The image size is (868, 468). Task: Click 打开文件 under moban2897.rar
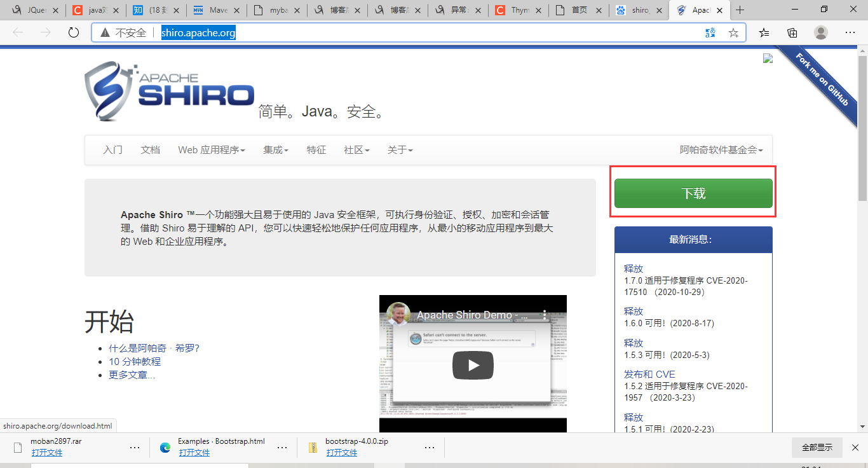click(x=47, y=453)
